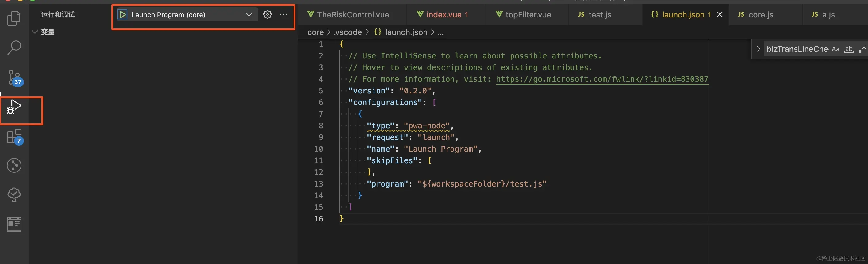Open the bottom window-layout activity bar icon

coord(14,224)
